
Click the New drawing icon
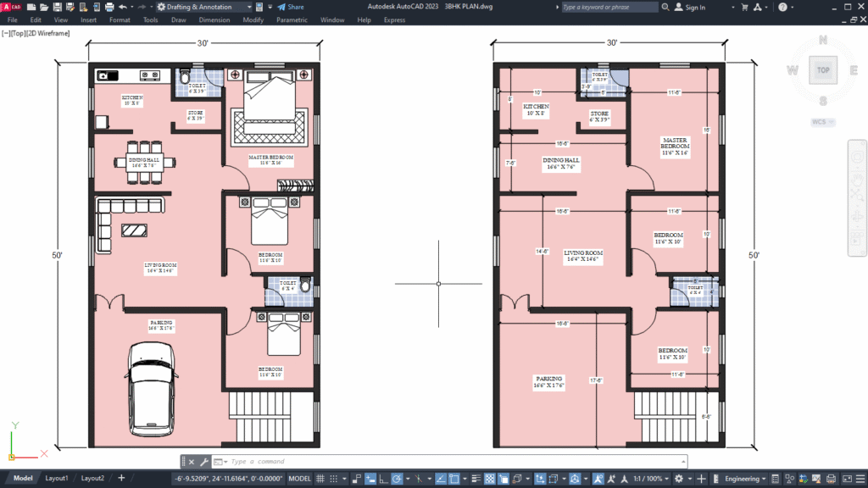point(31,7)
